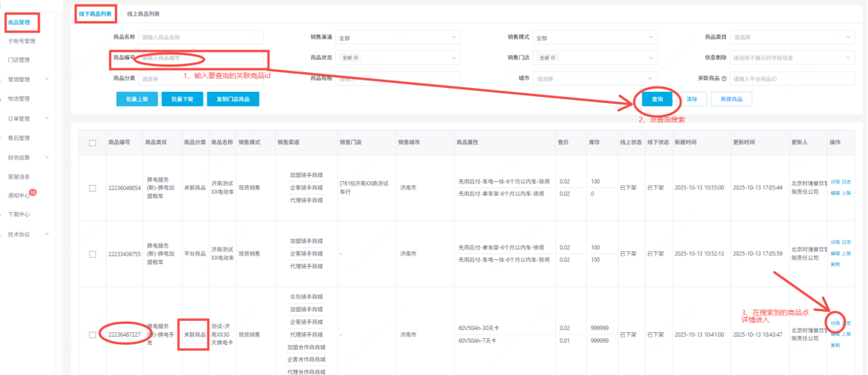The height and width of the screenshot is (375, 868).
Task: Select the checkbox for product 22233436755
Action: tap(92, 254)
